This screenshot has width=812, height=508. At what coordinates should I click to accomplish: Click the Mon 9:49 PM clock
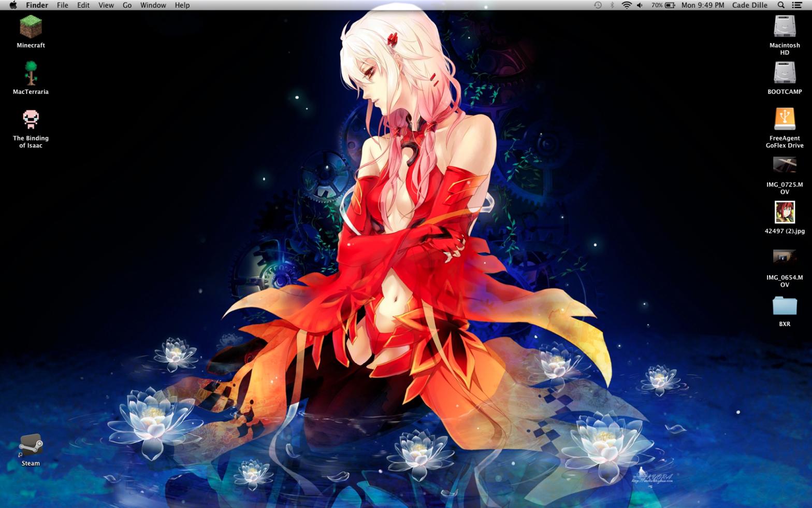click(x=703, y=5)
